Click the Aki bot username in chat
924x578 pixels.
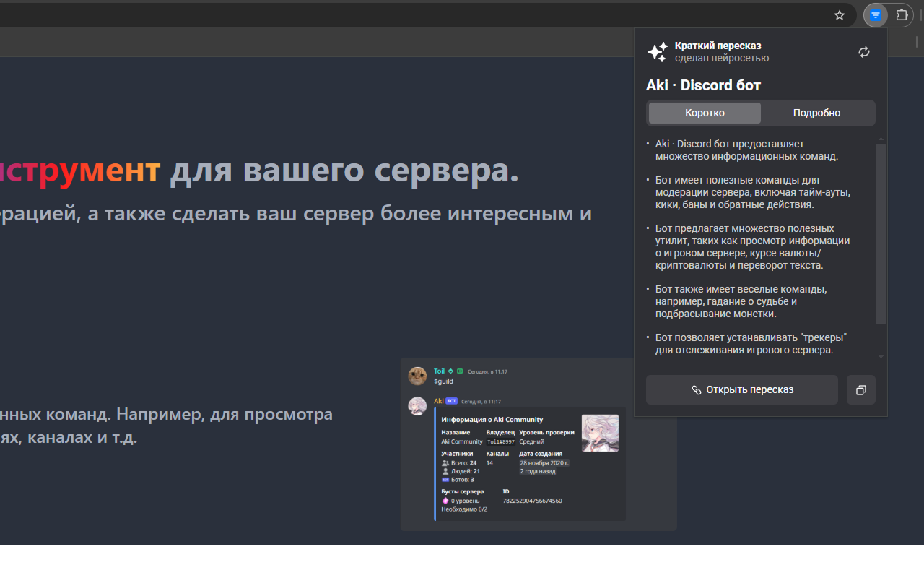438,401
